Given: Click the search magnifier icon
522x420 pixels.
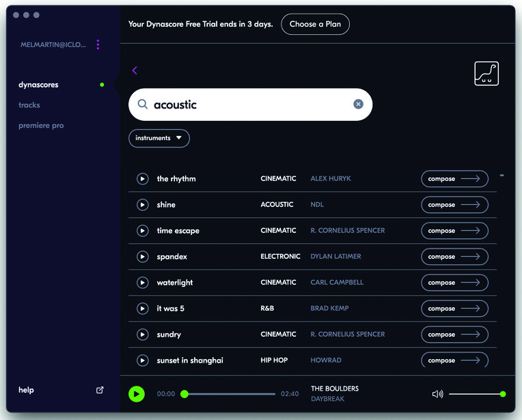Looking at the screenshot, I should pos(143,104).
